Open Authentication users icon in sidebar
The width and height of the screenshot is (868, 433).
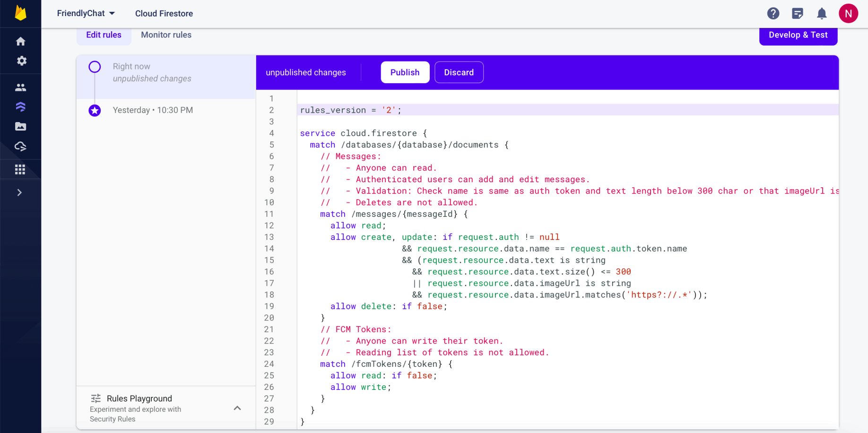coord(20,88)
